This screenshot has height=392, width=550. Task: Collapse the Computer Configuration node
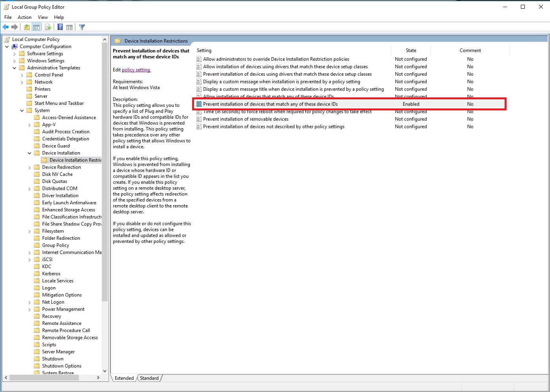tap(7, 47)
